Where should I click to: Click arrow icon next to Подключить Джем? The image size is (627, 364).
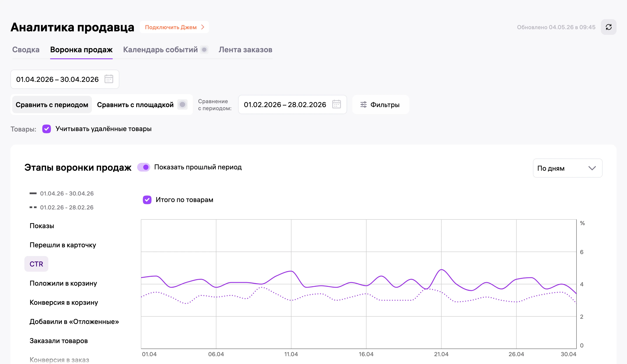click(x=203, y=27)
